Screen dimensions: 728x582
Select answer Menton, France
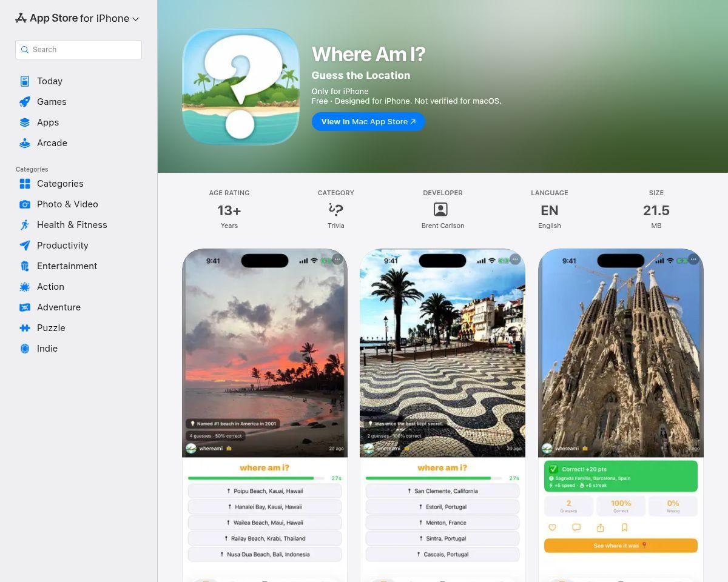pyautogui.click(x=442, y=523)
